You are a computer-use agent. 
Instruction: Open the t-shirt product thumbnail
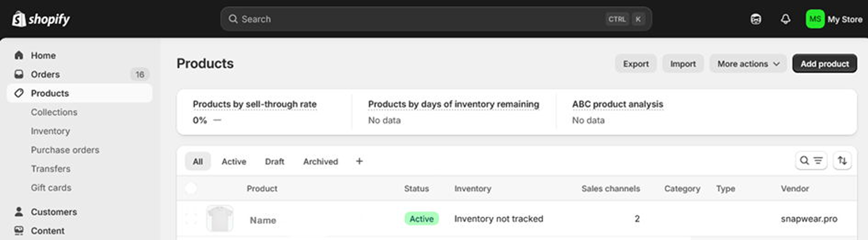[220, 218]
